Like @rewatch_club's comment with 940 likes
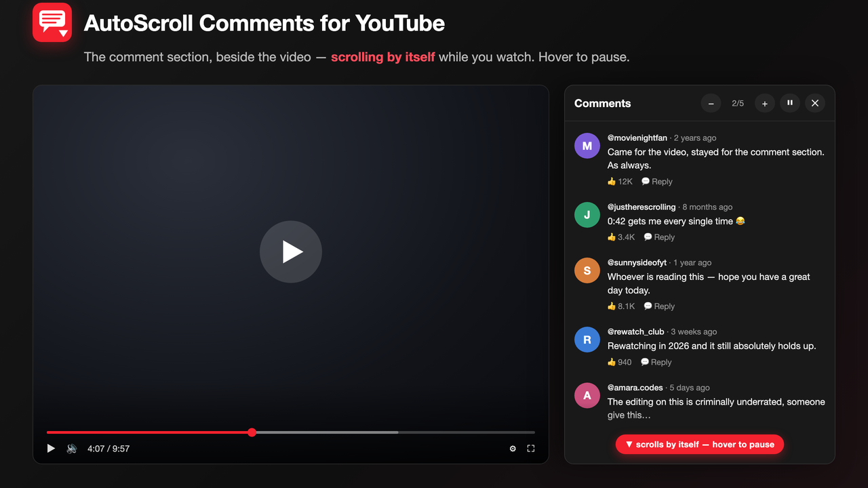Viewport: 868px width, 488px height. pyautogui.click(x=620, y=362)
